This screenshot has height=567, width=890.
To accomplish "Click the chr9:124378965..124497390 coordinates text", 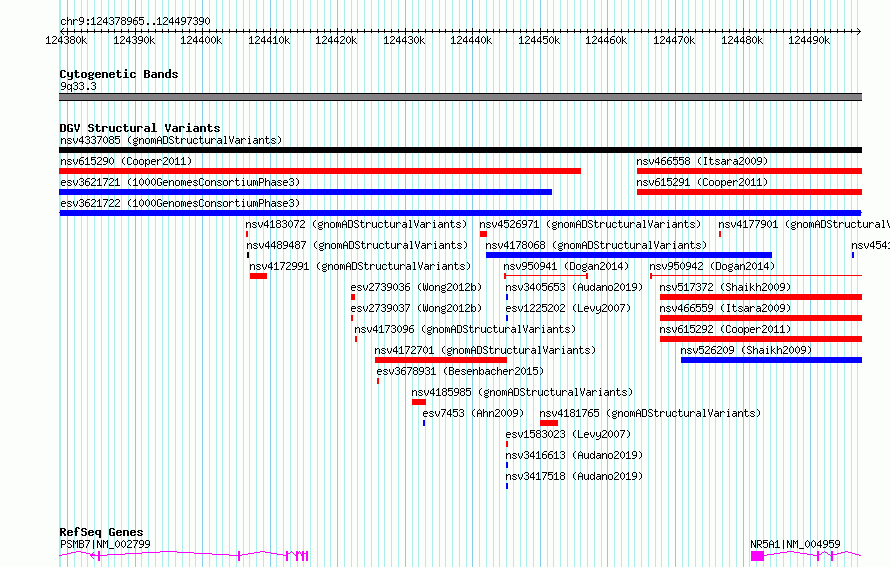I will tap(135, 21).
